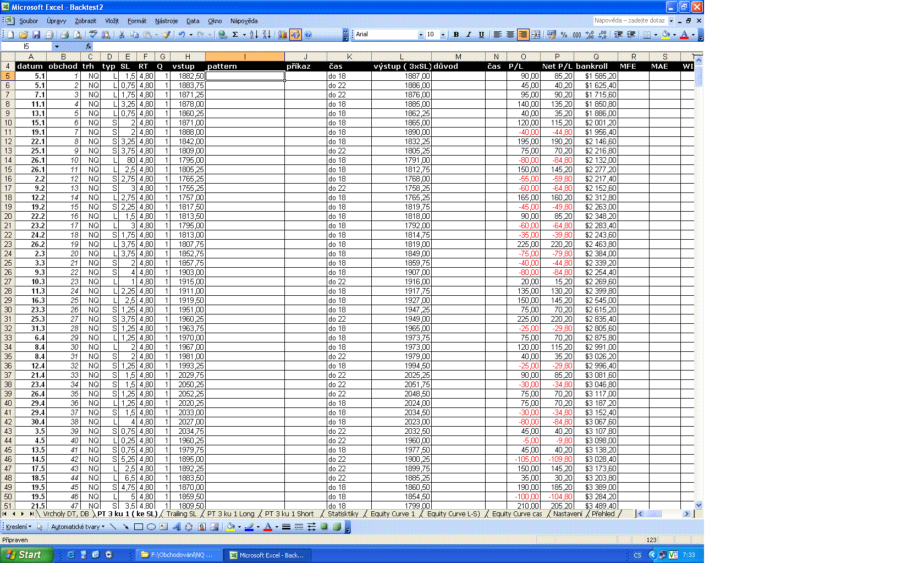
Task: Toggle the select objects arrow tool
Action: (x=40, y=527)
